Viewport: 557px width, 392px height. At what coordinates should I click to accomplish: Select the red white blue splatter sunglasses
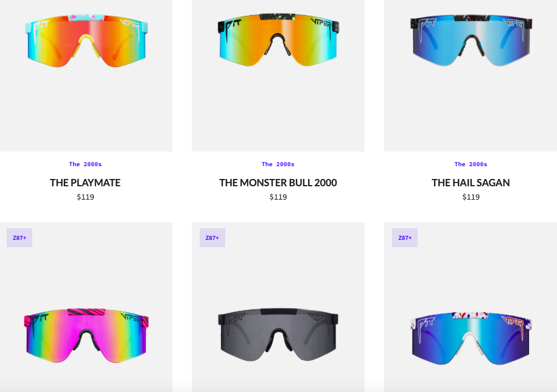pyautogui.click(x=471, y=338)
